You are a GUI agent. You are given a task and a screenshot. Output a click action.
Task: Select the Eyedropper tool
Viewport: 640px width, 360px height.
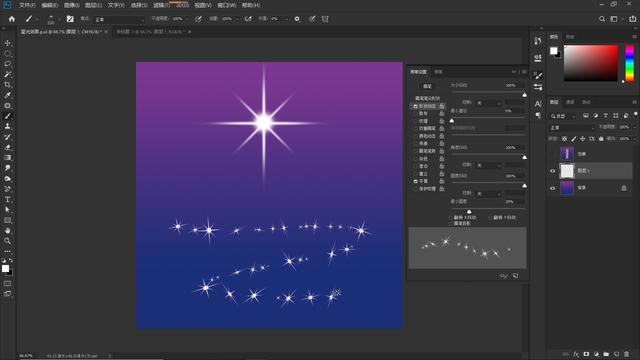[7, 95]
